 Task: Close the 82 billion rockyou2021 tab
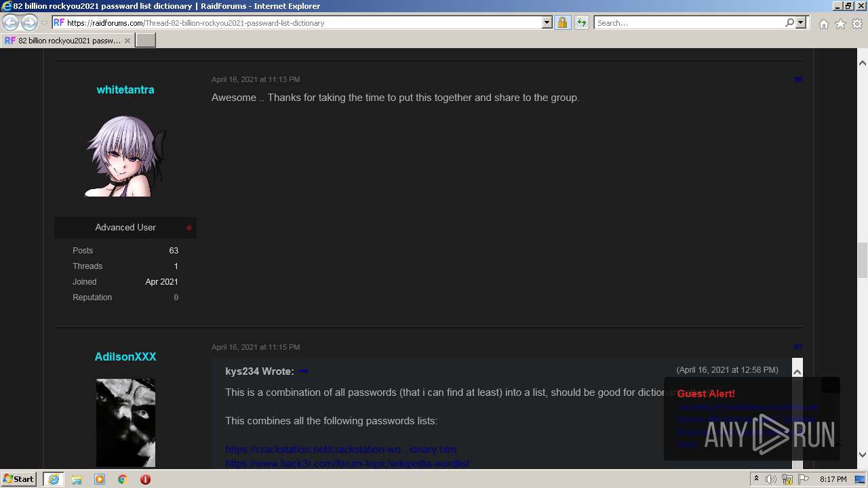127,41
